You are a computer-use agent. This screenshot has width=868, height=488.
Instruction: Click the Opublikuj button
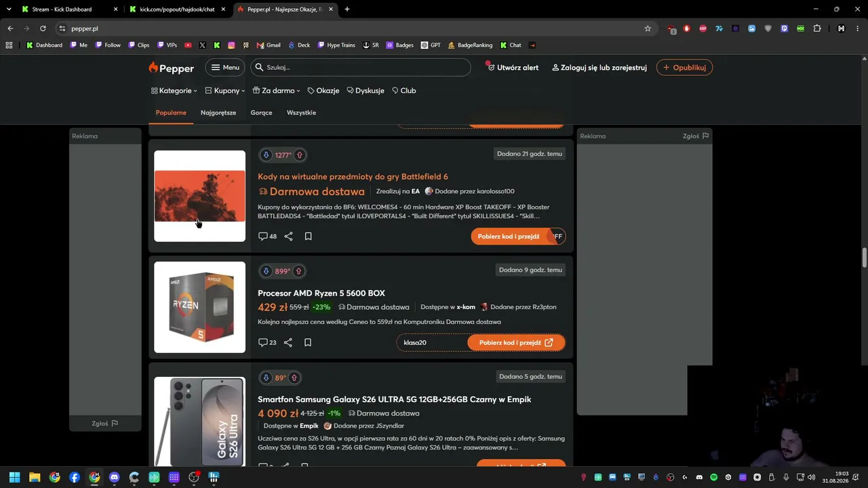(x=684, y=68)
